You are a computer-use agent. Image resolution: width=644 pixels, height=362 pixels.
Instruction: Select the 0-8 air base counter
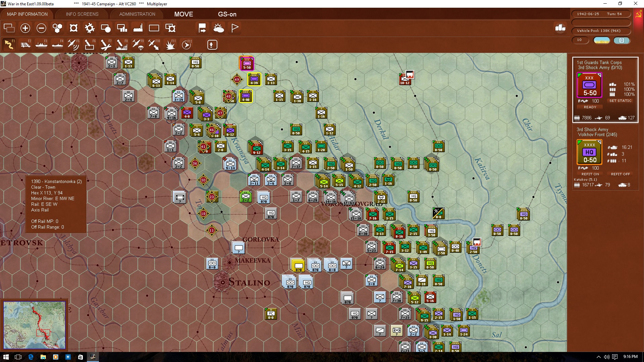[438, 214]
